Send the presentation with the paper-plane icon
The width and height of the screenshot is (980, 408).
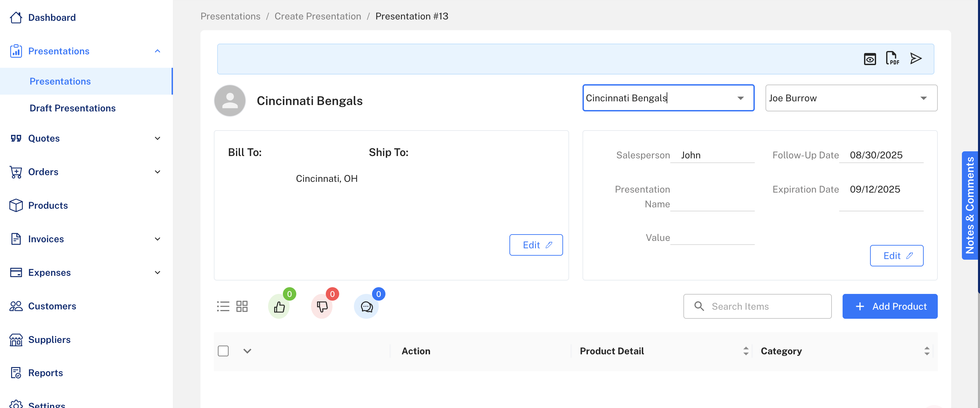pos(916,59)
